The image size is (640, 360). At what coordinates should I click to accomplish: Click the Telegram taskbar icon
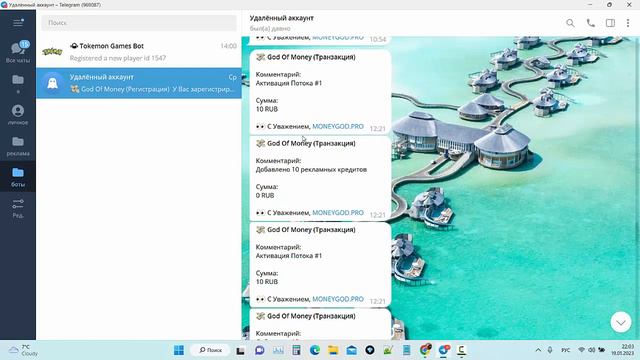tap(443, 350)
